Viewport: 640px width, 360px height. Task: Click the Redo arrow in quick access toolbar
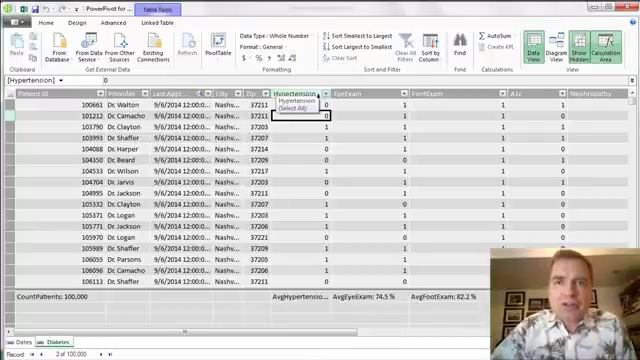tap(62, 9)
